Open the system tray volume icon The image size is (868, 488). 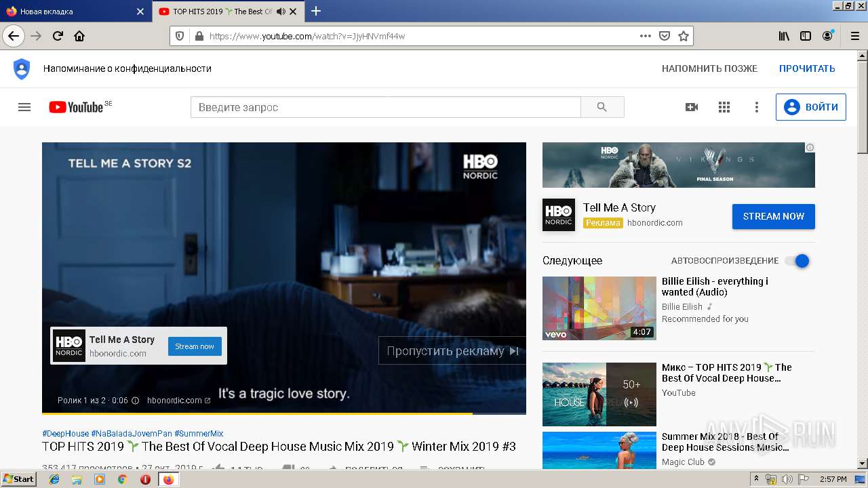787,479
